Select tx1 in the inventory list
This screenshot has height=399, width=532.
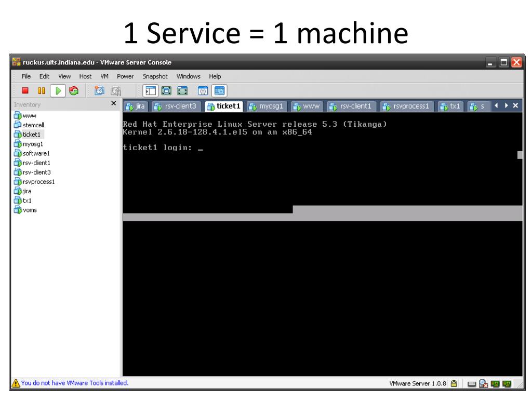coord(23,201)
